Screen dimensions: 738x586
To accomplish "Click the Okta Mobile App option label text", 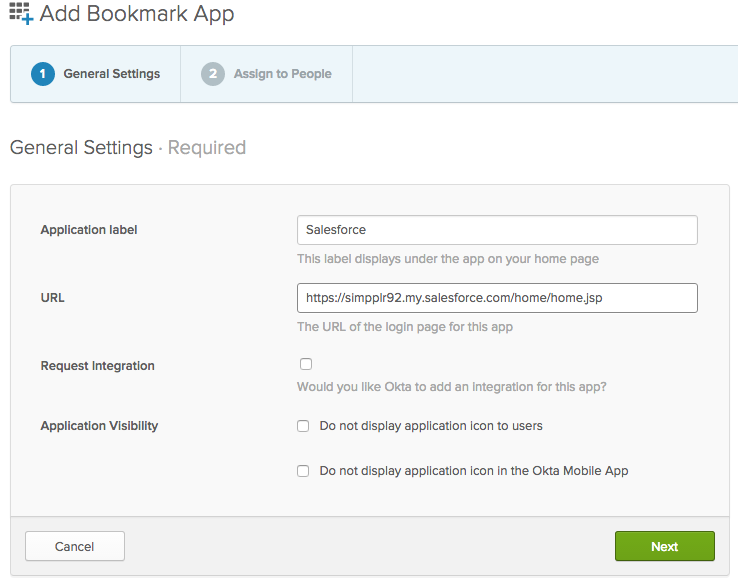I will click(x=474, y=471).
